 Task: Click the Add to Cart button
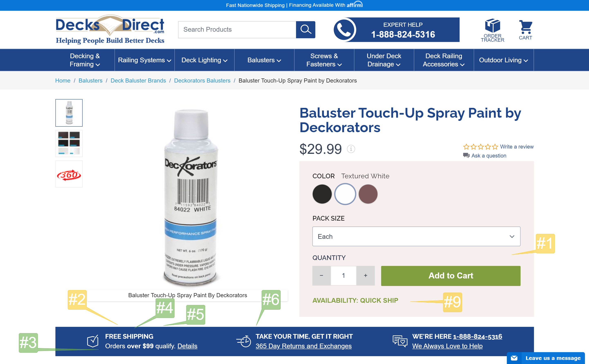(x=451, y=276)
